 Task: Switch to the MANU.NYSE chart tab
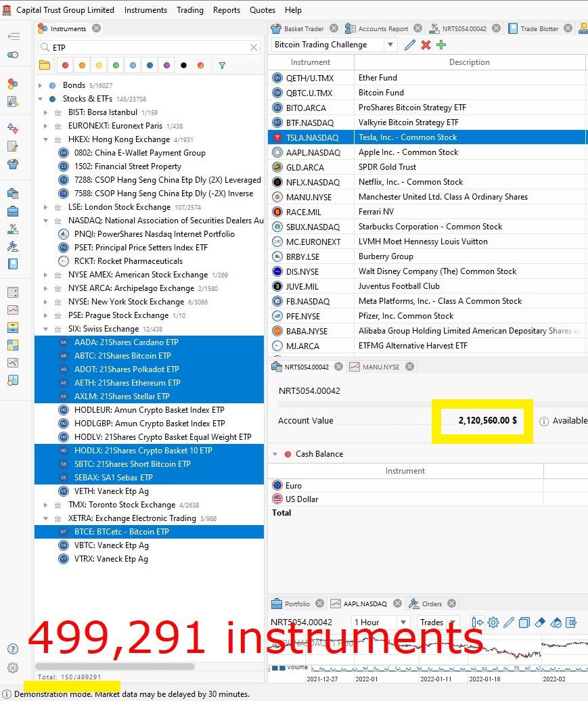[380, 367]
